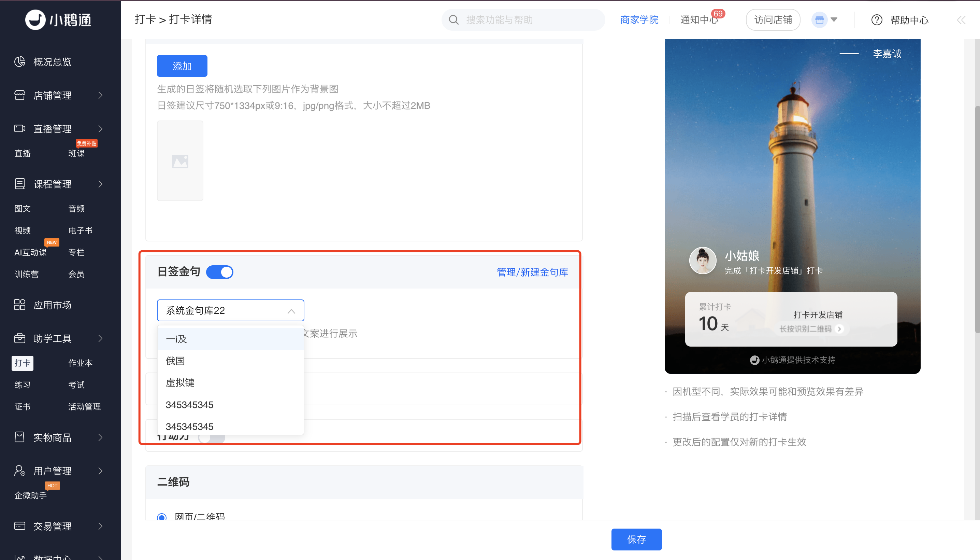Viewport: 980px width, 560px height.
Task: Click the 小姑娘 avatar in preview
Action: pyautogui.click(x=703, y=261)
